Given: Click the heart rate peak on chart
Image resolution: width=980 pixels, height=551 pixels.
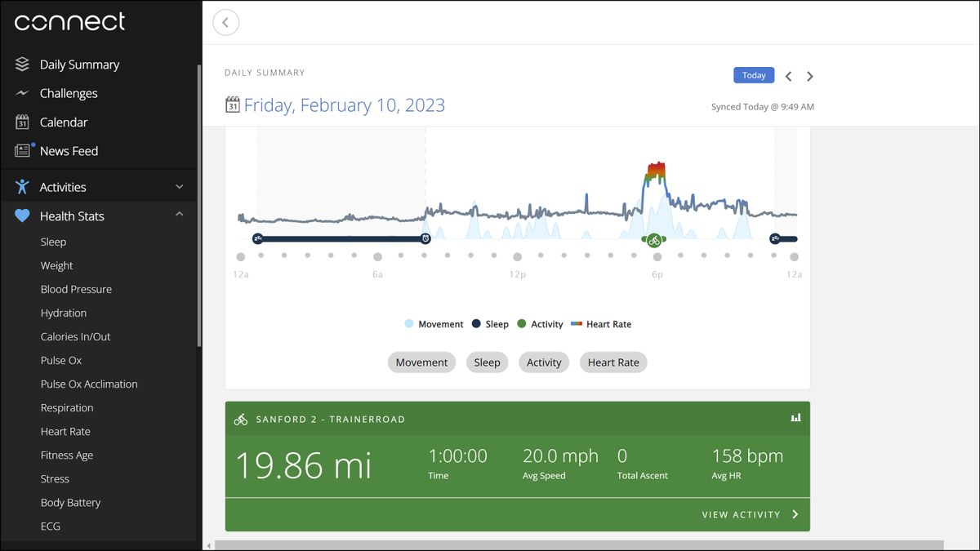Looking at the screenshot, I should pos(655,171).
